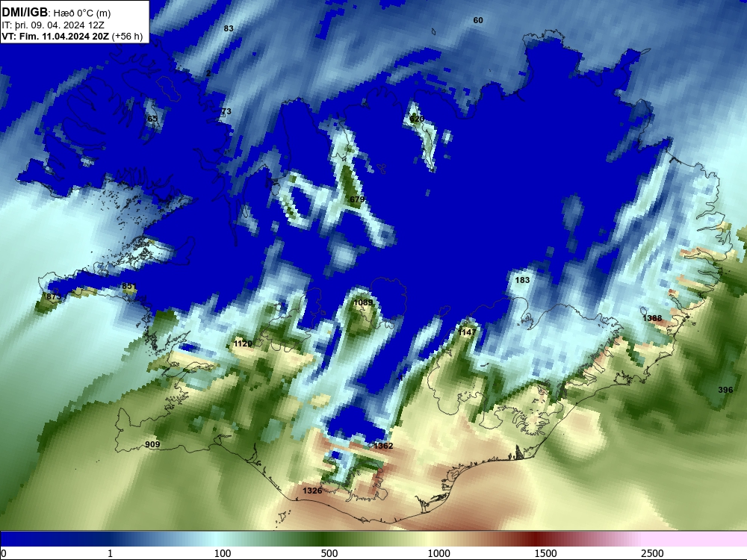This screenshot has height=560, width=747.
Task: Click the map value 873
Action: pos(54,296)
